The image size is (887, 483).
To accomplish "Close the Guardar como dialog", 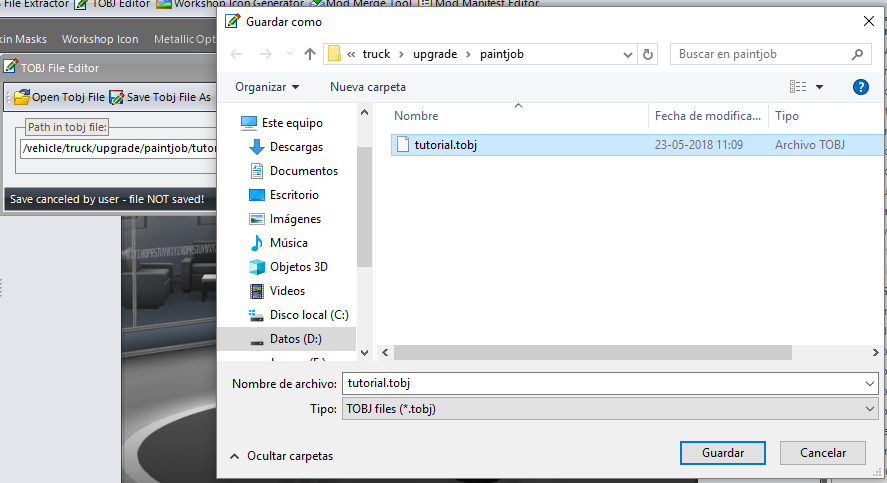I will coord(869,21).
